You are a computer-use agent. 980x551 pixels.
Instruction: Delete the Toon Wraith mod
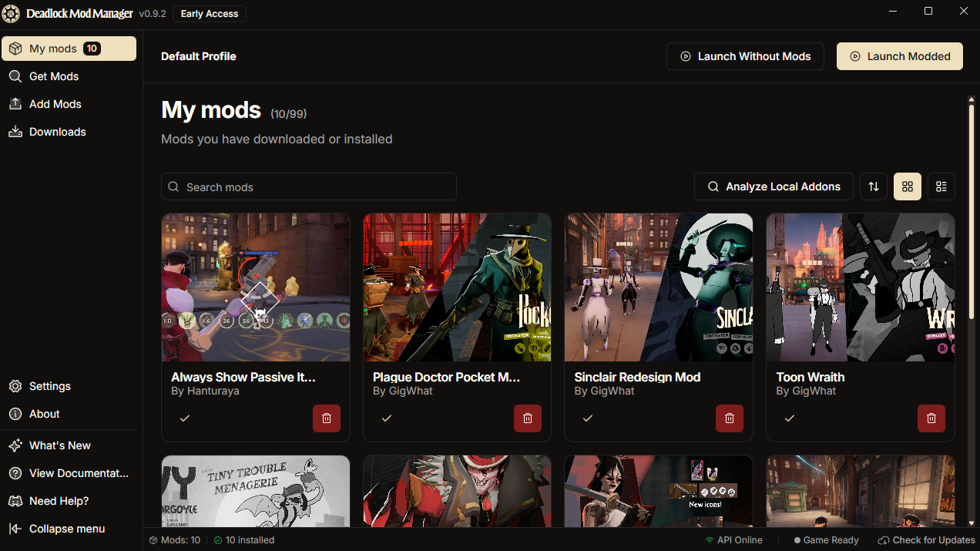(x=931, y=418)
